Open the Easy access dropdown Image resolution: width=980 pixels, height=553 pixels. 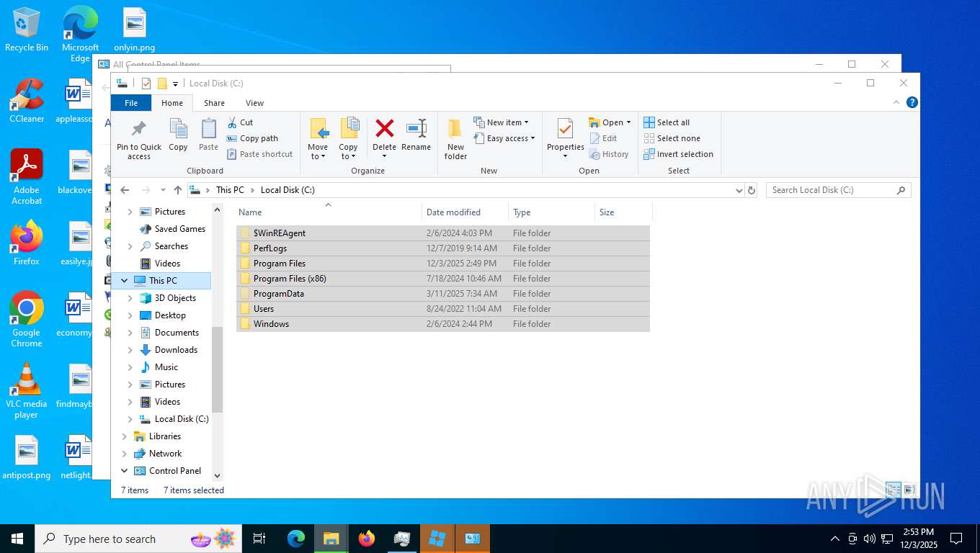(504, 138)
